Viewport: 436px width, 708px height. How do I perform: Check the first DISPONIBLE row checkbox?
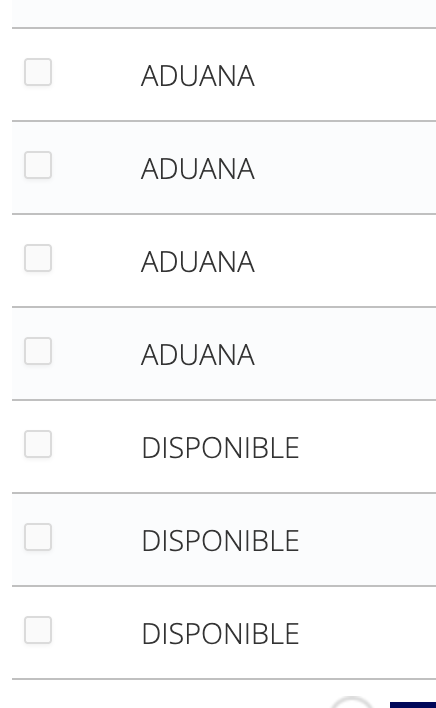[38, 444]
